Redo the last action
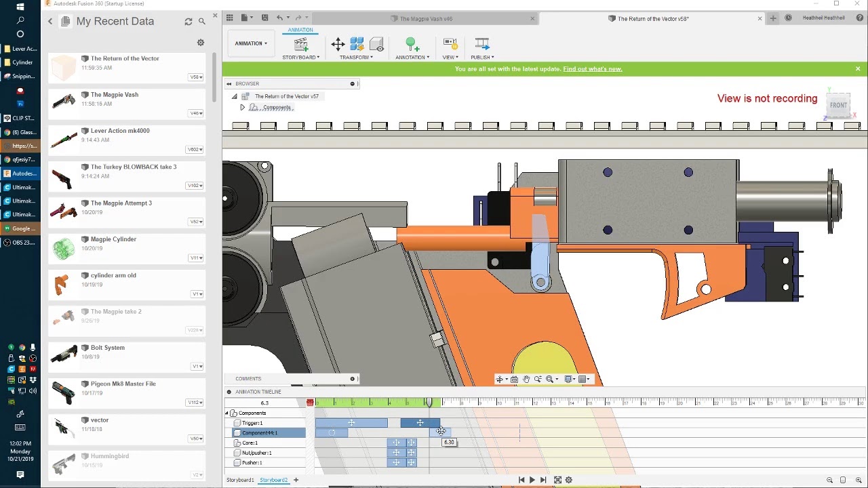Viewport: 868px width, 488px height. tap(298, 18)
